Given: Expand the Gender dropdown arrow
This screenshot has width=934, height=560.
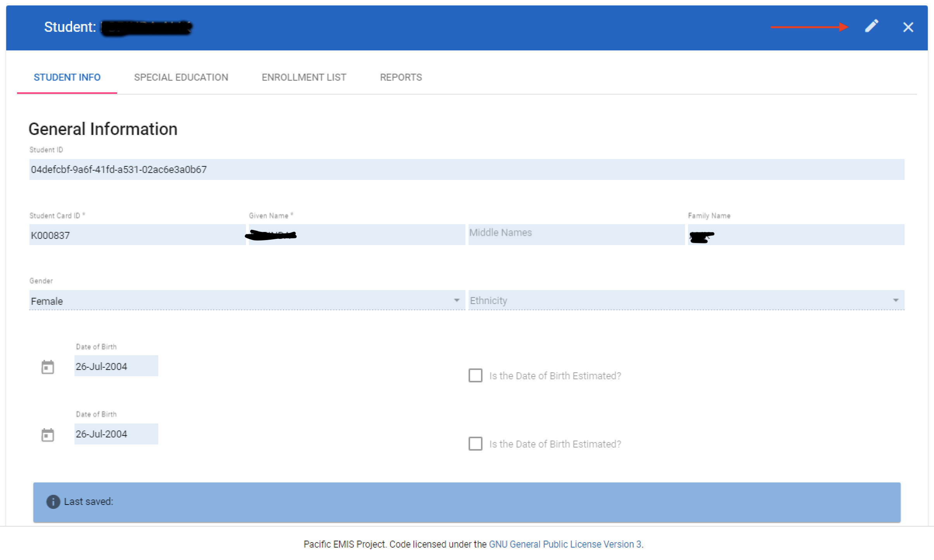Looking at the screenshot, I should pos(457,300).
